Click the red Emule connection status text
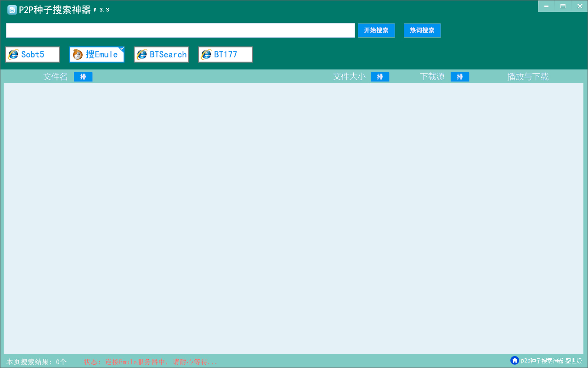The height and width of the screenshot is (368, 588). [x=150, y=362]
